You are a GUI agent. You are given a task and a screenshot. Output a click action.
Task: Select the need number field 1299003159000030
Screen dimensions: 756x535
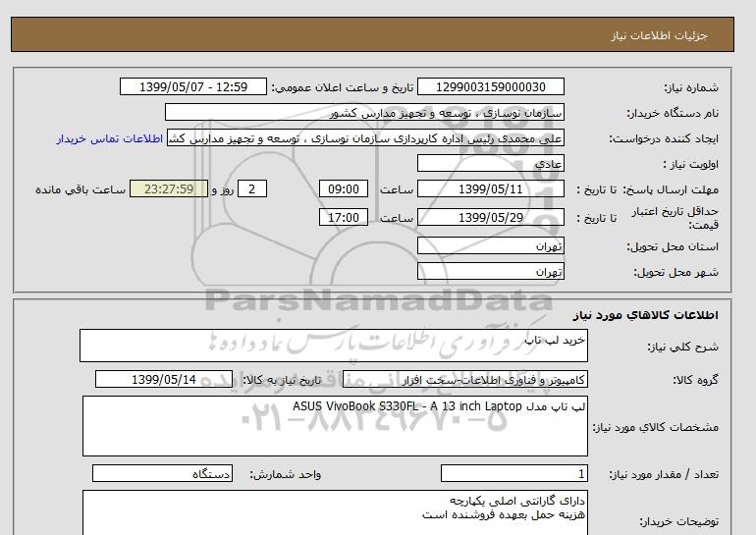[x=490, y=87]
